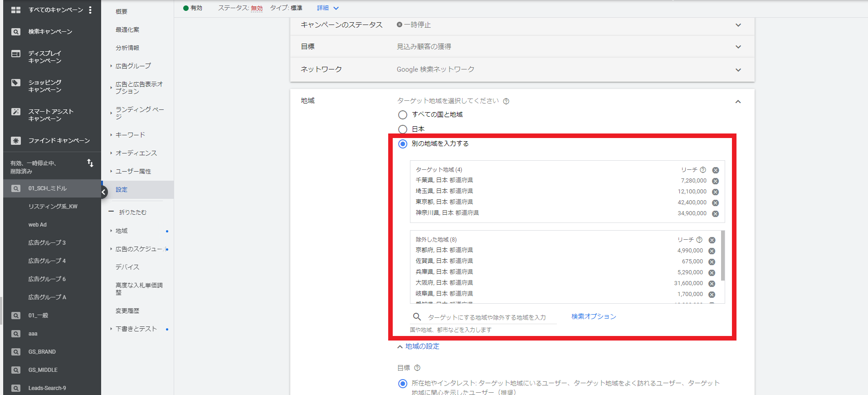The height and width of the screenshot is (395, 868).
Task: Open the 変更履歴 page
Action: coord(127,311)
